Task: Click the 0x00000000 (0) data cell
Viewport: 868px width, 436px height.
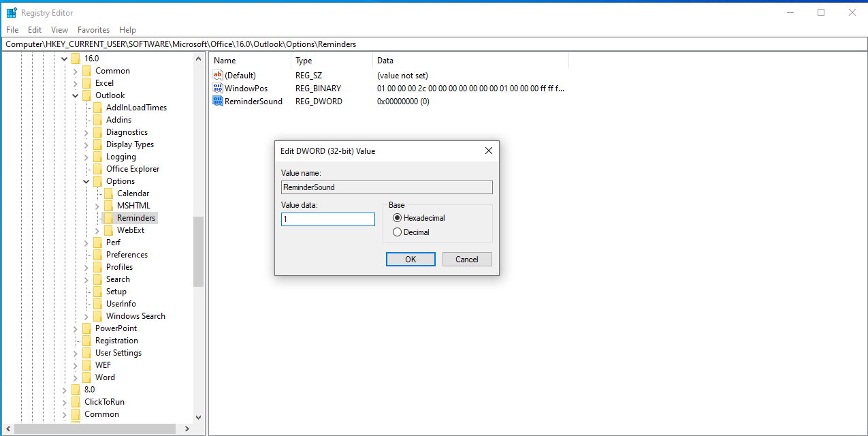Action: coord(403,102)
